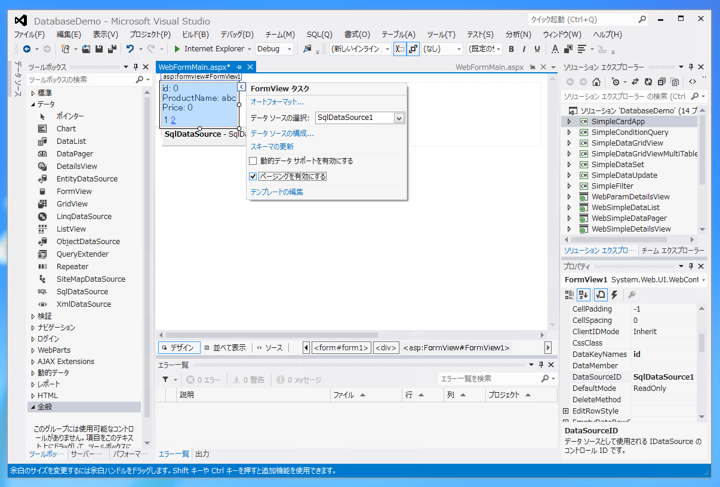720x487 pixels.
Task: Select the ObjectDataSource control in toolbox
Action: coord(88,241)
